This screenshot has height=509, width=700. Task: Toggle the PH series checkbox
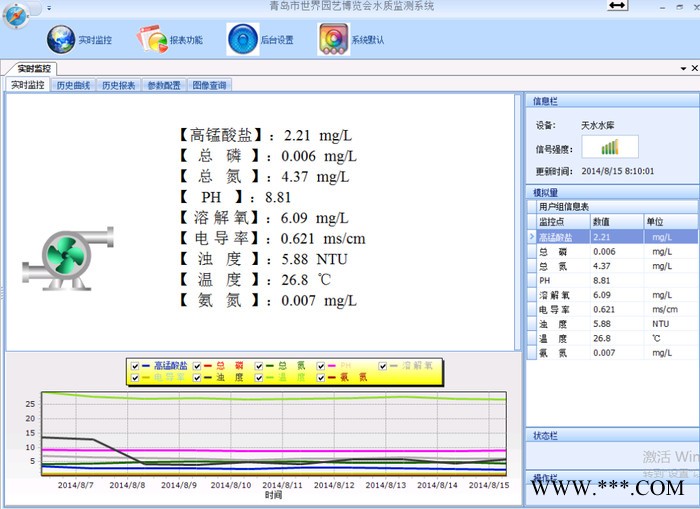(321, 366)
